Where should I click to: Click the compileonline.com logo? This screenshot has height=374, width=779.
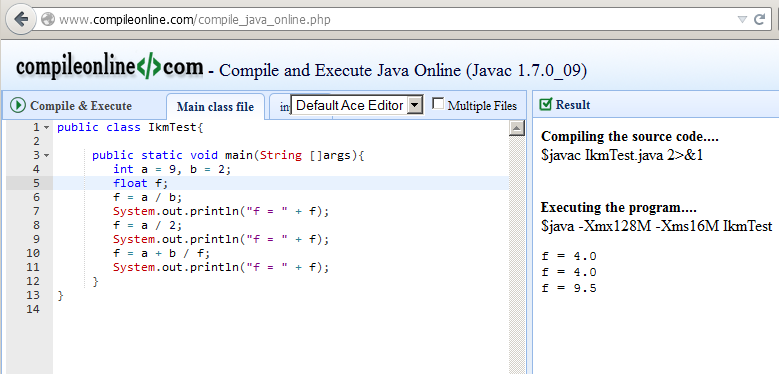point(110,67)
